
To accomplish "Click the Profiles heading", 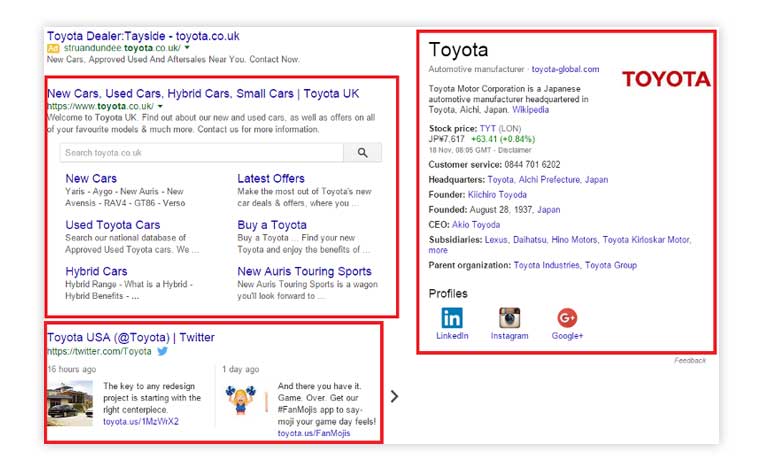I will point(448,294).
